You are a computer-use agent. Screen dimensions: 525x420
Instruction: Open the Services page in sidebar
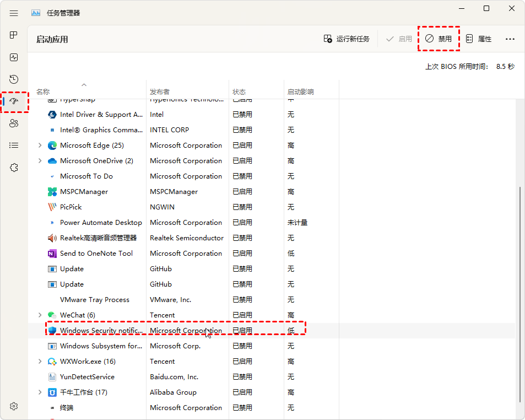[14, 168]
